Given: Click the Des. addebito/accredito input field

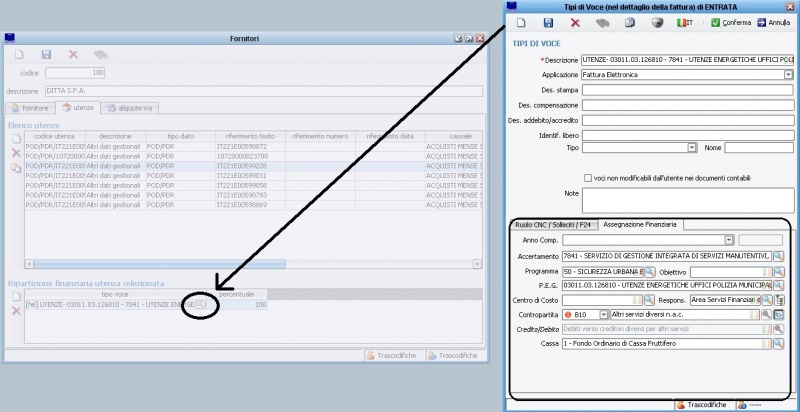Looking at the screenshot, I should click(688, 120).
